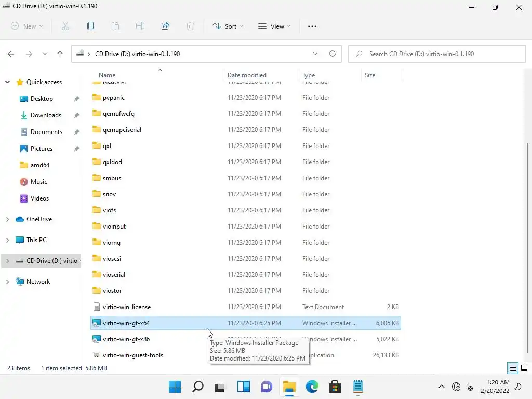
Task: Show hidden tray icons chevron
Action: (x=442, y=387)
